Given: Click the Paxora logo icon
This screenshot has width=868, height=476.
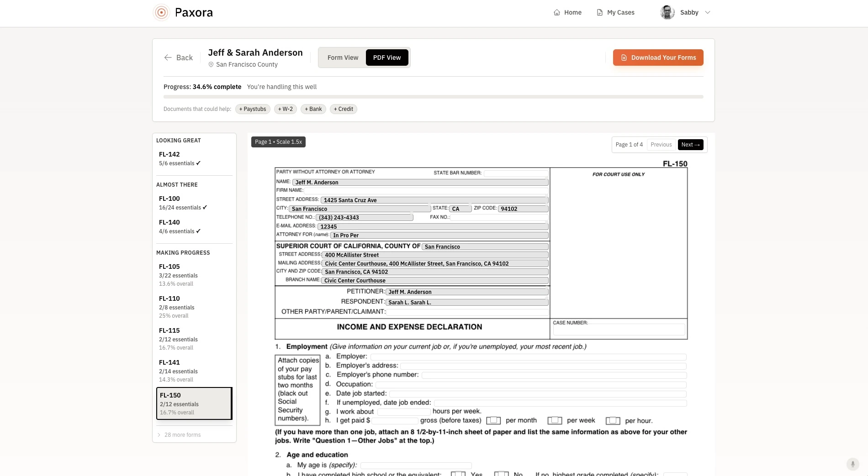Looking at the screenshot, I should pos(161,12).
